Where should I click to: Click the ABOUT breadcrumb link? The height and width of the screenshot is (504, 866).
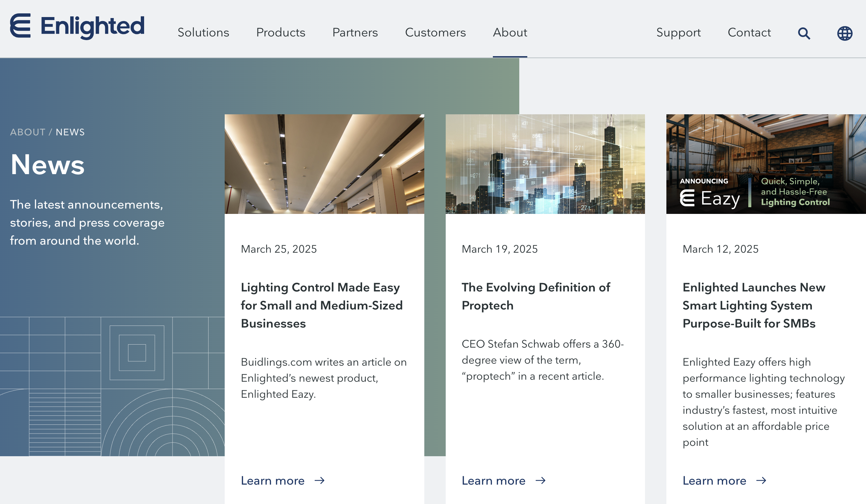pyautogui.click(x=27, y=132)
